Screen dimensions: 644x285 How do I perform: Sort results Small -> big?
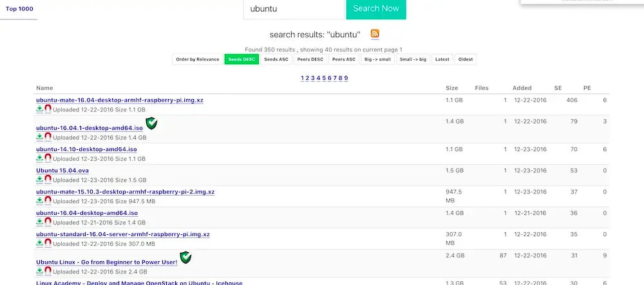click(413, 59)
